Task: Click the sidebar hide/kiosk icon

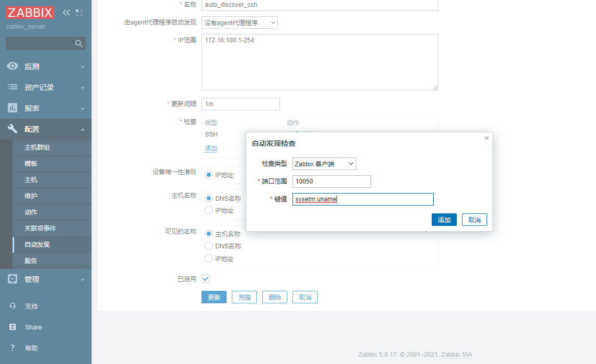Action: pyautogui.click(x=79, y=13)
